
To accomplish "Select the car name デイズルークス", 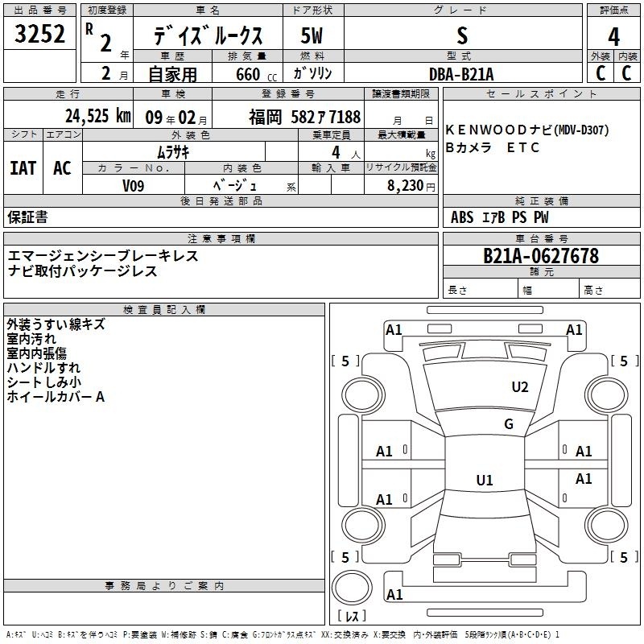I will 208,35.
